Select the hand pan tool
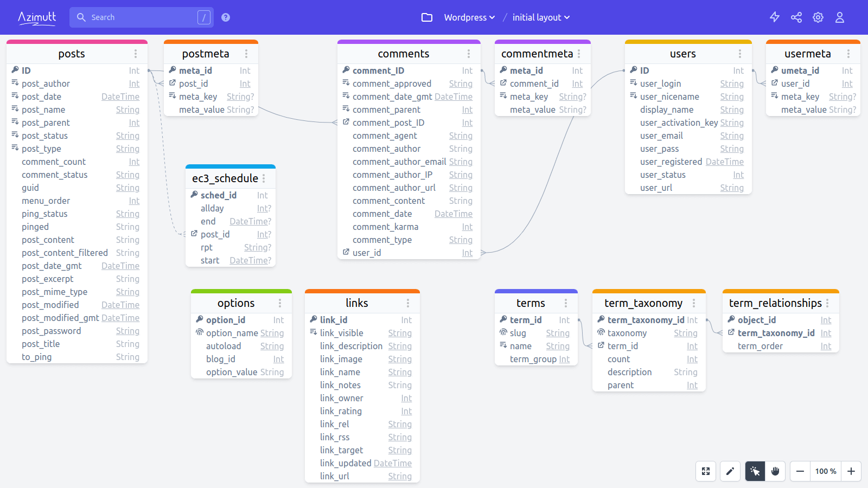 [x=775, y=471]
